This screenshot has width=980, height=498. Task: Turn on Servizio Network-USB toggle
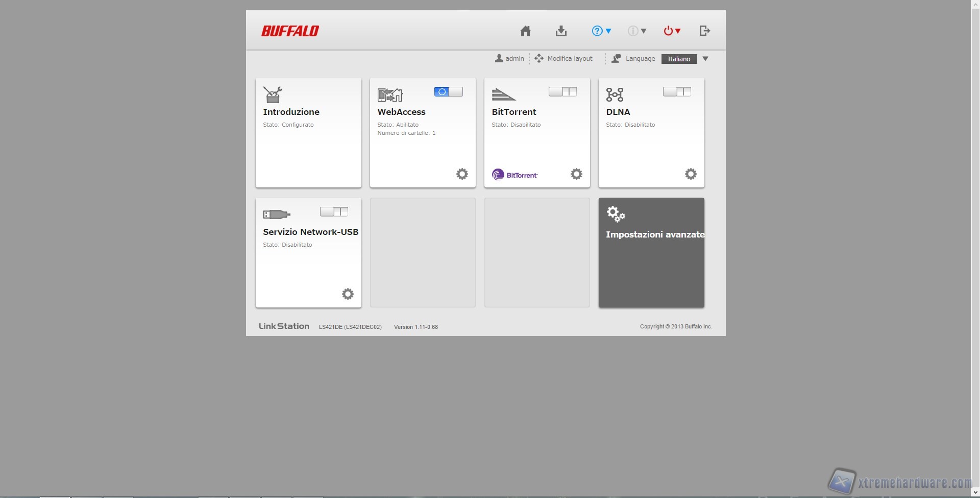pyautogui.click(x=334, y=212)
